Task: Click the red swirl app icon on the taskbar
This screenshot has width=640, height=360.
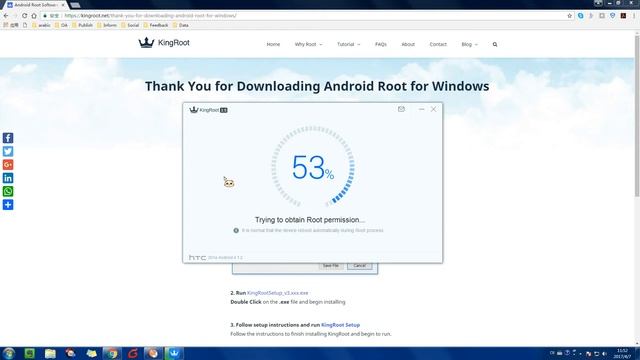Action: [x=133, y=353]
